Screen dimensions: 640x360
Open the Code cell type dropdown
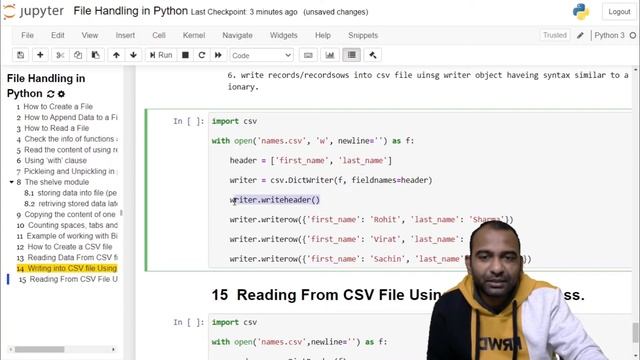(x=261, y=56)
